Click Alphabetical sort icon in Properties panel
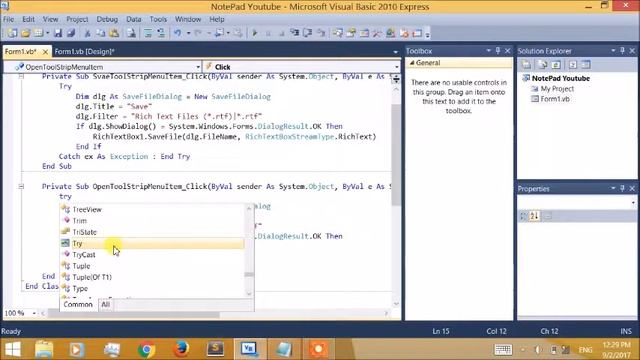Screen dimensions: 640x360 click(x=535, y=216)
